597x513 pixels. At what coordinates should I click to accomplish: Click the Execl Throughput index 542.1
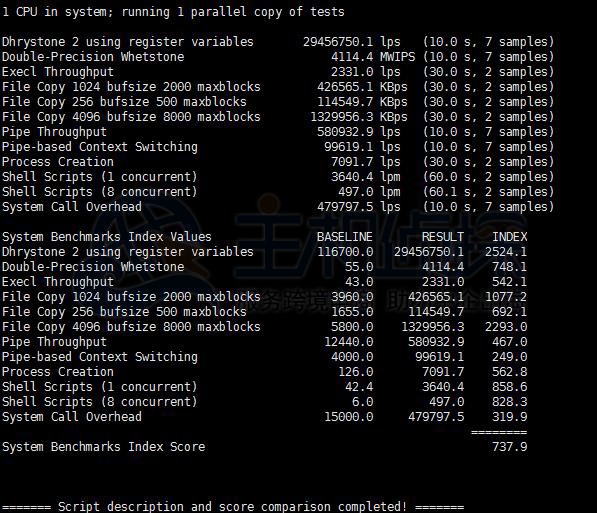tap(510, 282)
